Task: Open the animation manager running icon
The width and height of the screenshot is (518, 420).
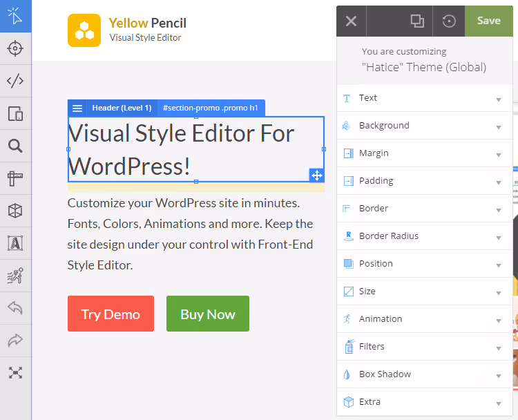Action: (x=15, y=276)
